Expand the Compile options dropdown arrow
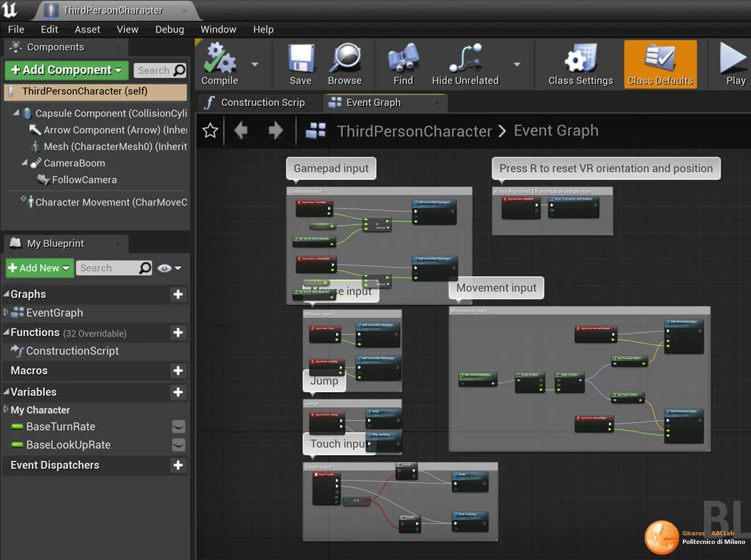751x560 pixels. 255,64
